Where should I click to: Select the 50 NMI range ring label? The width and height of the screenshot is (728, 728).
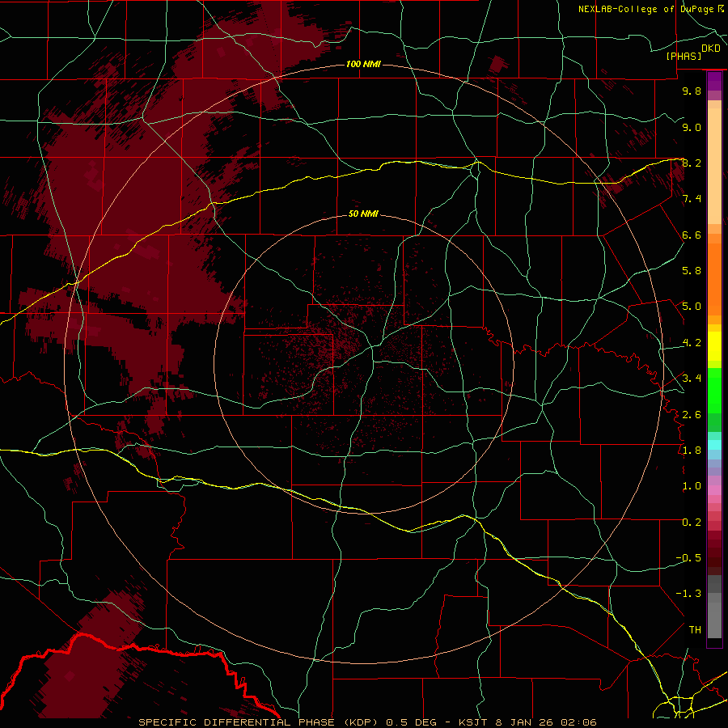[x=363, y=214]
